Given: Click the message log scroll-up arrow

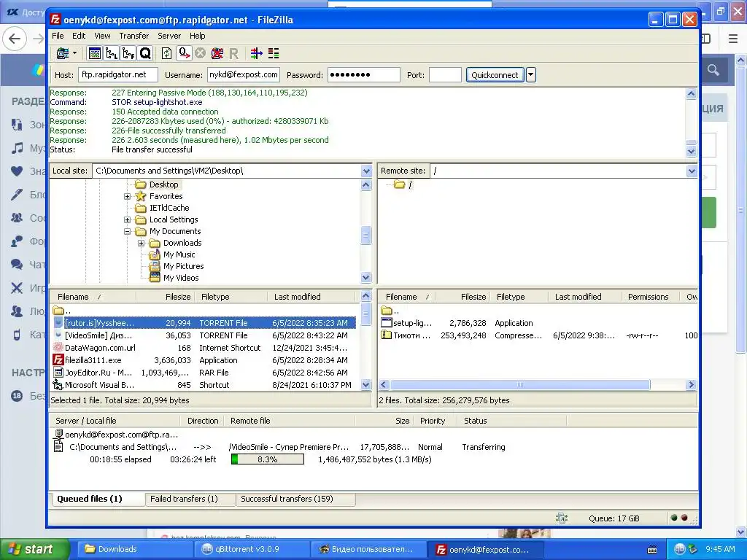Looking at the screenshot, I should [692, 94].
